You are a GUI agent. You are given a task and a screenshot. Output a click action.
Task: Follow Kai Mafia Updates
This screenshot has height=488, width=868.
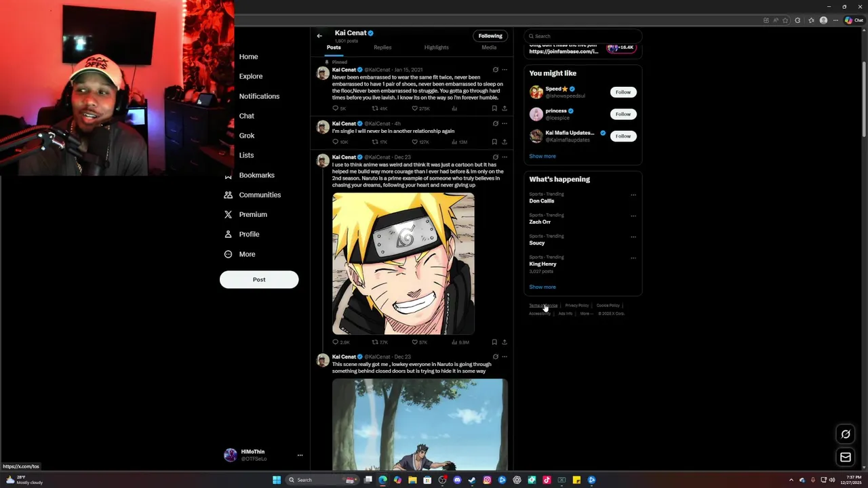pos(623,136)
